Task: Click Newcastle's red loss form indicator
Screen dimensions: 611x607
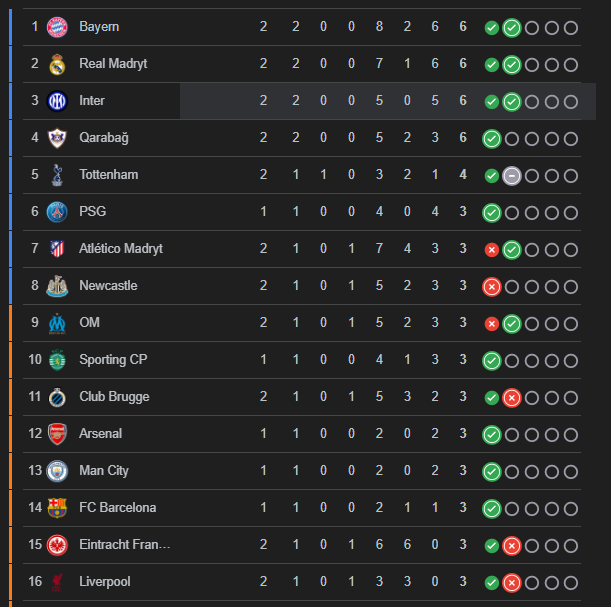Action: [491, 287]
